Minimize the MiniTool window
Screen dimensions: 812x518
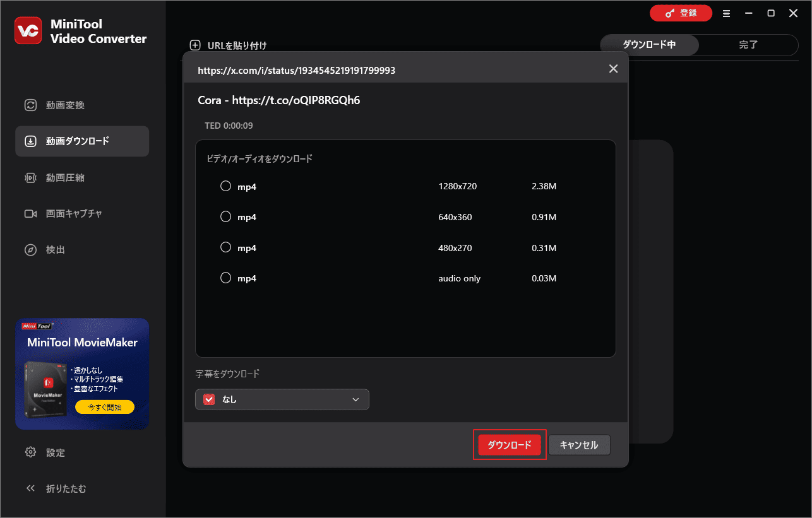pyautogui.click(x=748, y=13)
